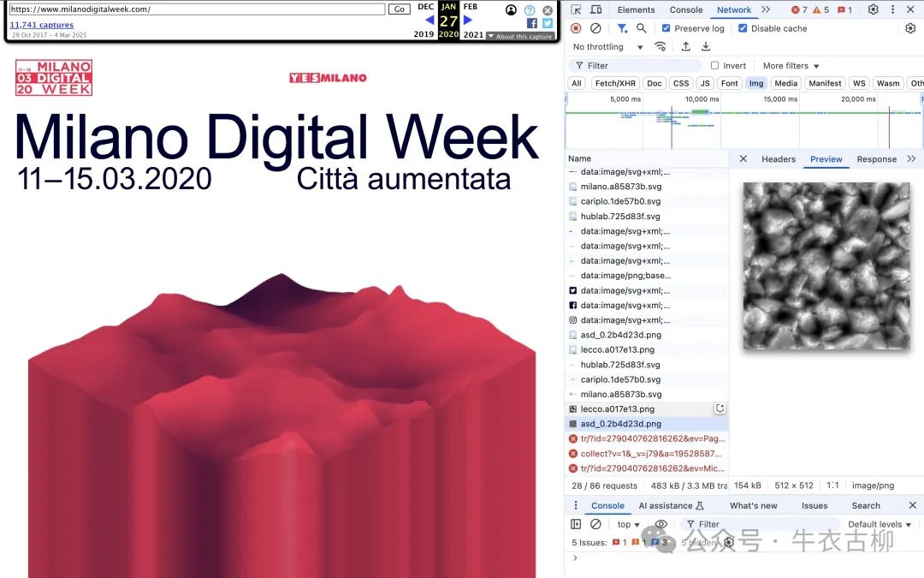Click the red error count badge

[799, 9]
